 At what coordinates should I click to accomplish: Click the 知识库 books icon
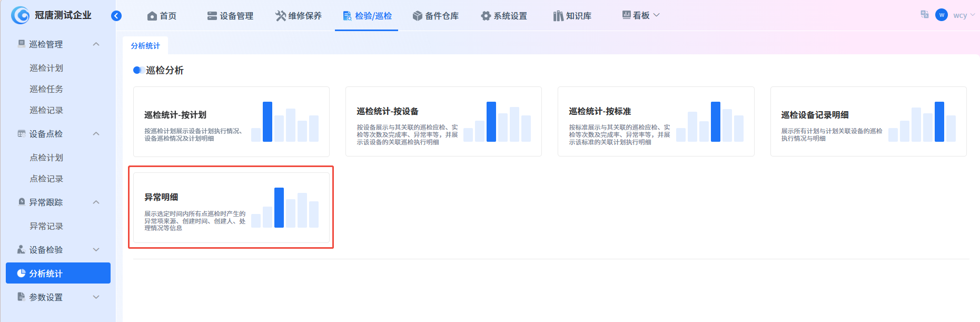558,16
